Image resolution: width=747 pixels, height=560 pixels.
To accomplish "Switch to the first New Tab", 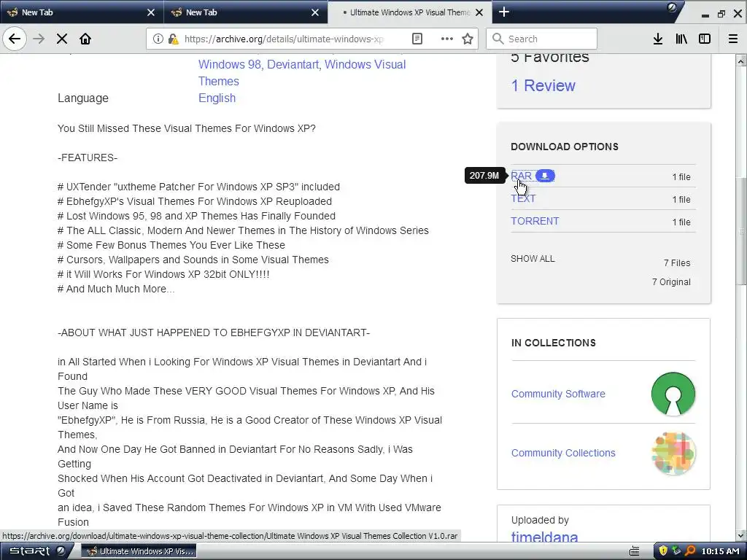I will [82, 12].
